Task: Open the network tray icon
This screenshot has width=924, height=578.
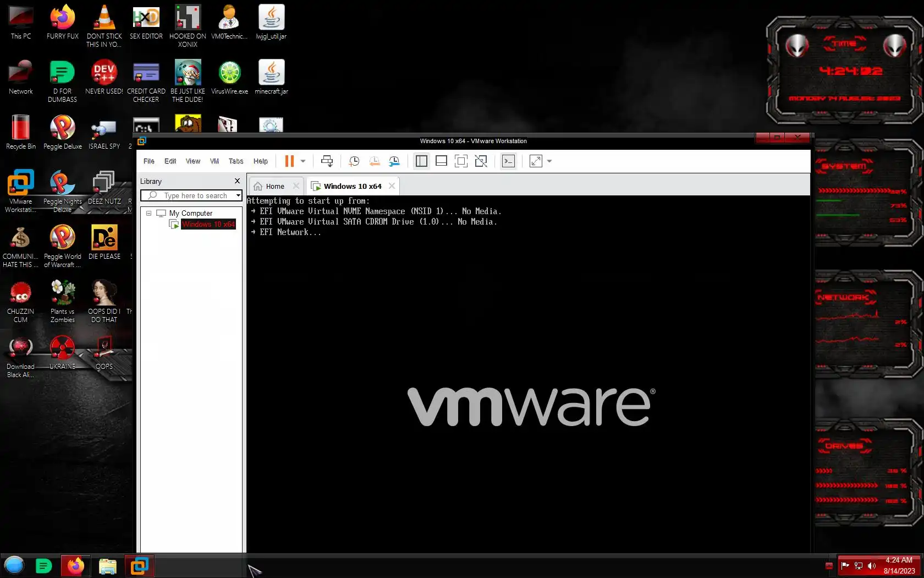Action: click(x=859, y=565)
